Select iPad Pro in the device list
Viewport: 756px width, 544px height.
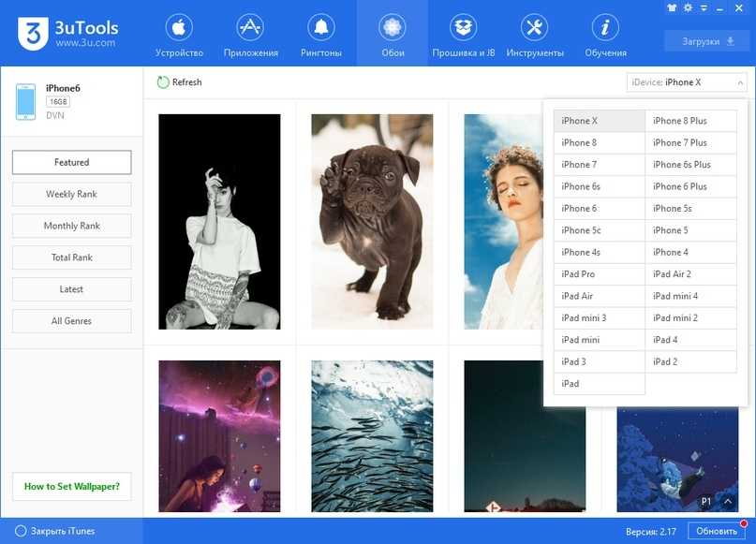(x=599, y=274)
